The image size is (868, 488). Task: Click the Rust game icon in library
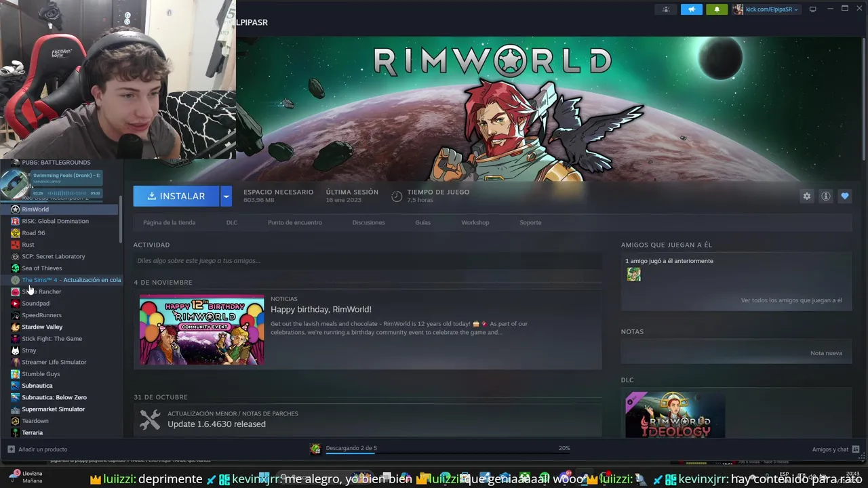(x=15, y=245)
